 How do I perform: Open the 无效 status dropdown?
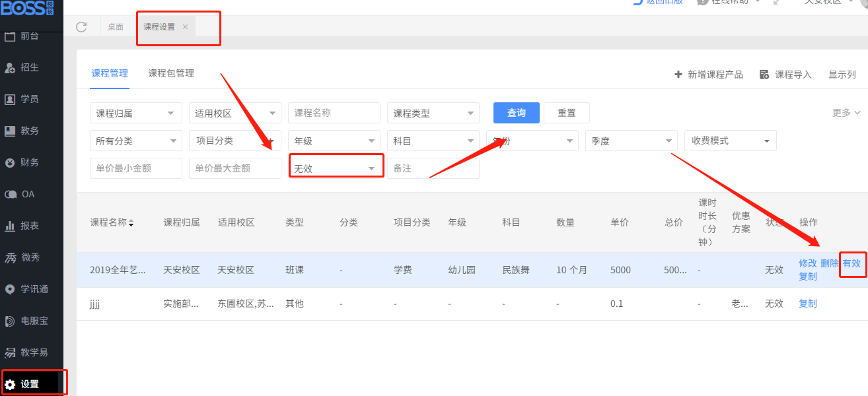click(335, 168)
